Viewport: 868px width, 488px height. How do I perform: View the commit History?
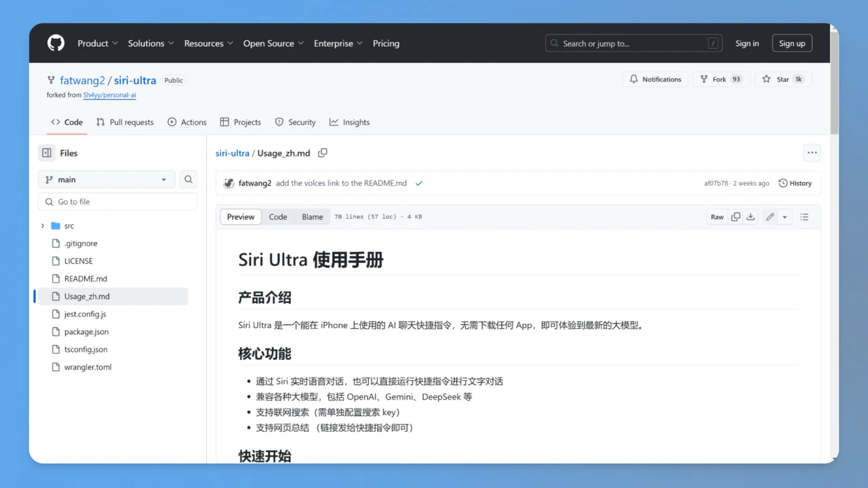795,182
